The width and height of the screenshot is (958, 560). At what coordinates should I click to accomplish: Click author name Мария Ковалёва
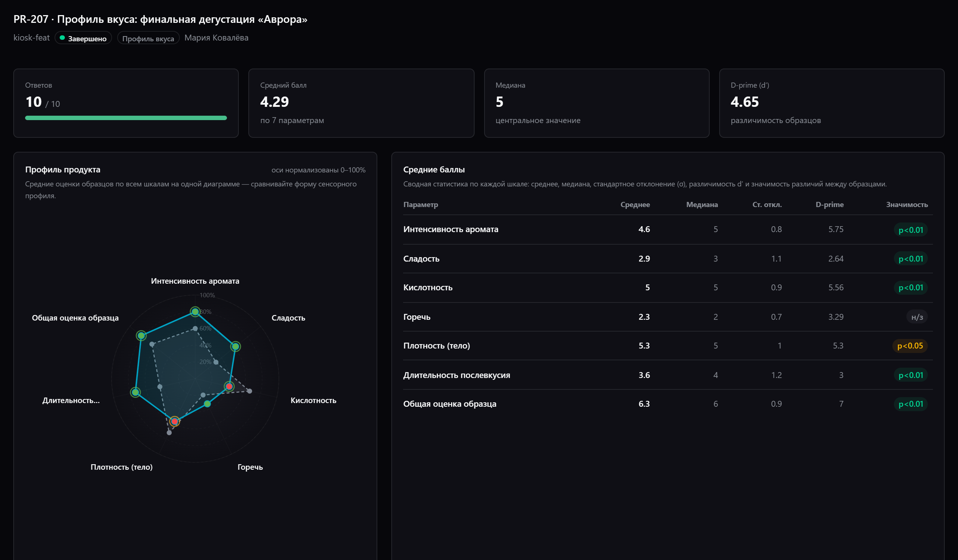point(216,38)
